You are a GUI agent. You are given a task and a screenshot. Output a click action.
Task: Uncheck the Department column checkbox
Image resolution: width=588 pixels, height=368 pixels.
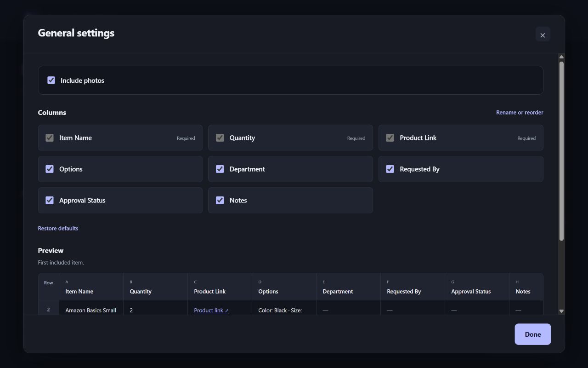[x=220, y=169]
